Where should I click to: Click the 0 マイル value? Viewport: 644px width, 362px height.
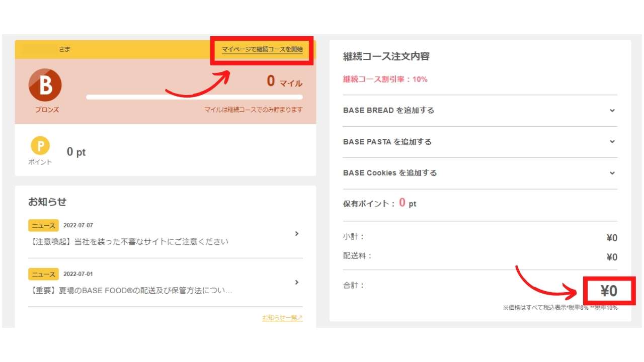[285, 81]
